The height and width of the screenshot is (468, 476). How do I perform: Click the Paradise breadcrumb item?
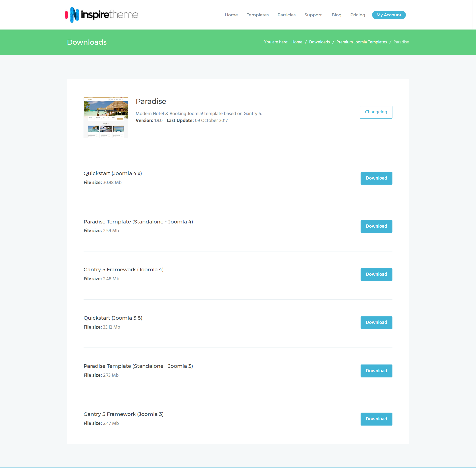coord(401,42)
